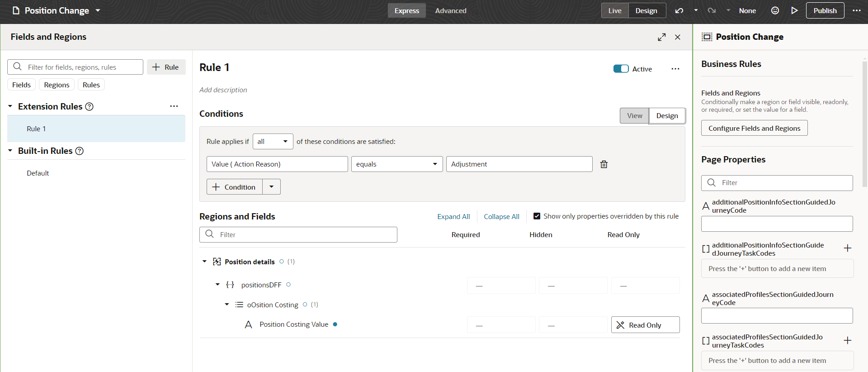
Task: Collapse the Extension Rules section
Action: [10, 106]
